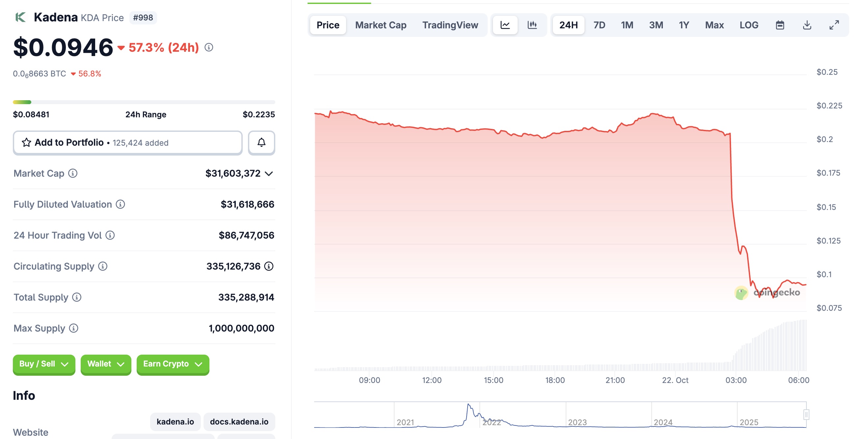This screenshot has width=868, height=439.
Task: Expand the market cap value chevron
Action: 269,174
